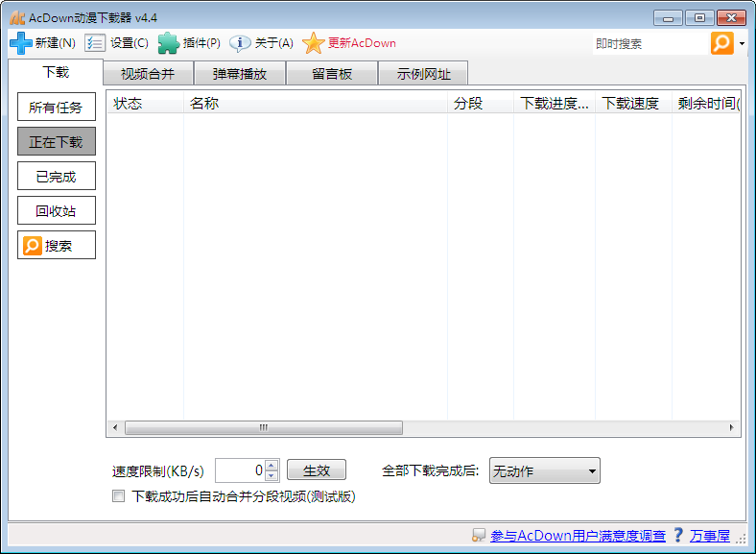Image resolution: width=756 pixels, height=554 pixels.
Task: Open the AcDown user satisfaction survey link
Action: click(578, 535)
